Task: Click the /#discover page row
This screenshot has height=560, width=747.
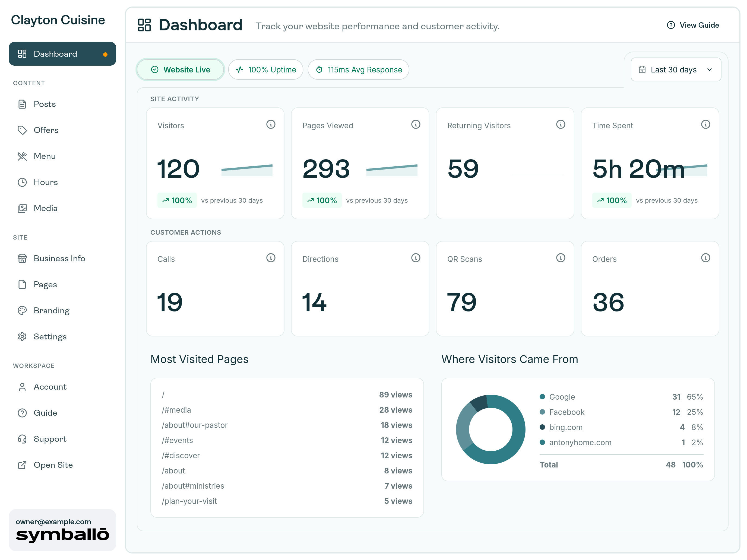Action: (x=287, y=455)
